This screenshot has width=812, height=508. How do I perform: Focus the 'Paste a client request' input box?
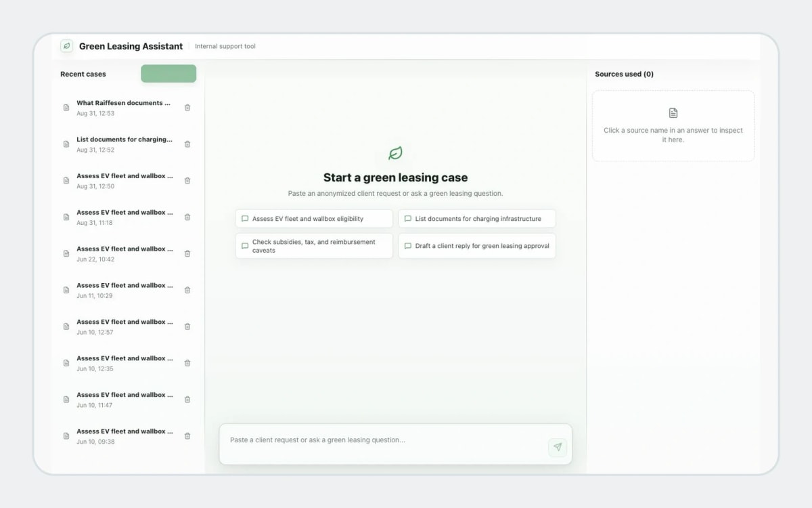[x=395, y=444]
